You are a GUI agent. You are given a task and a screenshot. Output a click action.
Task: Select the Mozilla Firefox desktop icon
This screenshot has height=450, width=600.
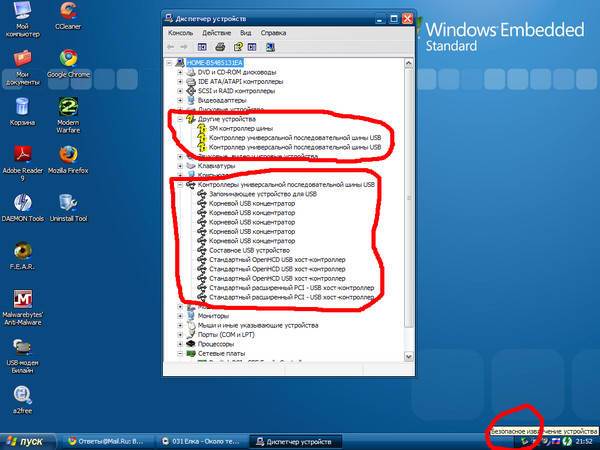[x=68, y=159]
